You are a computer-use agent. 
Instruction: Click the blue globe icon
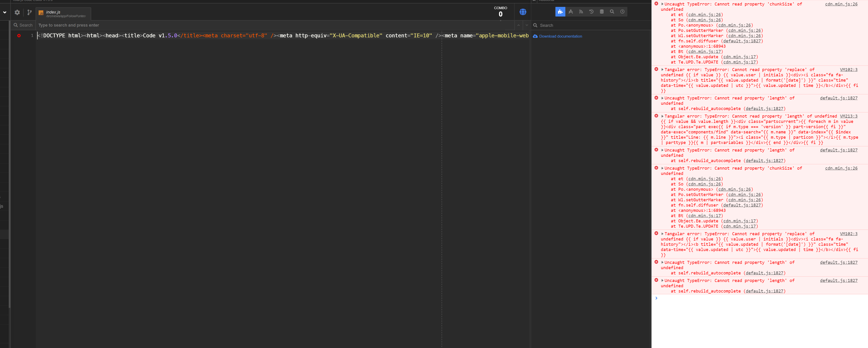coord(523,12)
